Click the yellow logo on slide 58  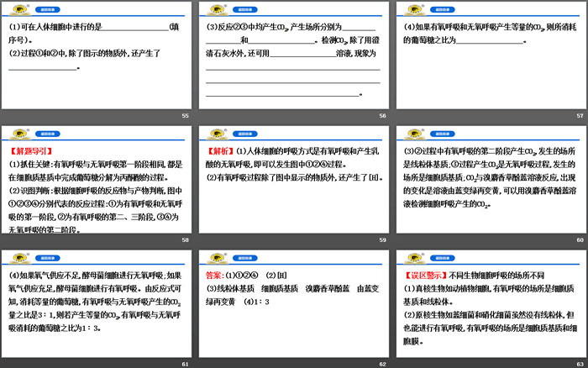pos(20,134)
